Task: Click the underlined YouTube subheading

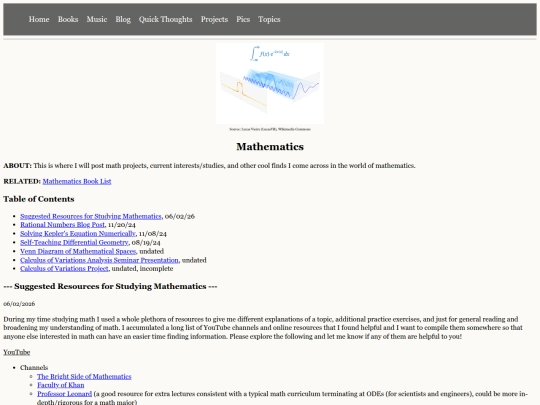Action: click(17, 352)
